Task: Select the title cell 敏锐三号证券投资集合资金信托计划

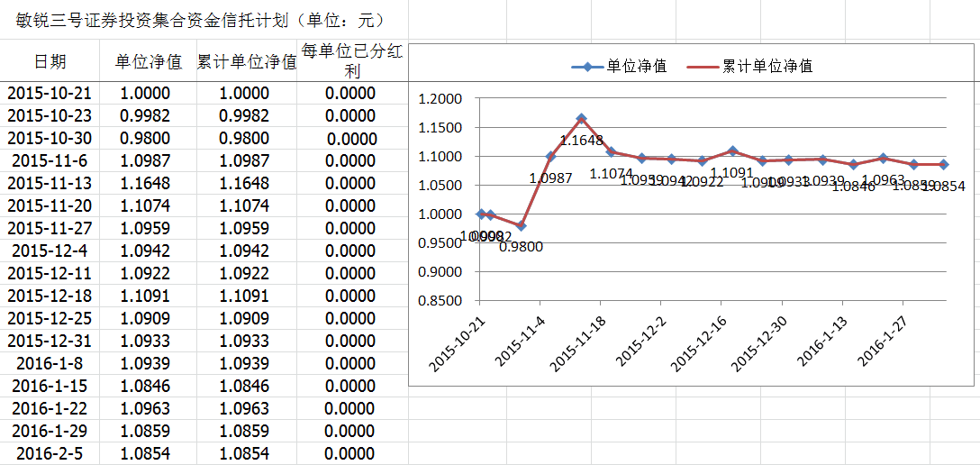Action: click(x=200, y=20)
